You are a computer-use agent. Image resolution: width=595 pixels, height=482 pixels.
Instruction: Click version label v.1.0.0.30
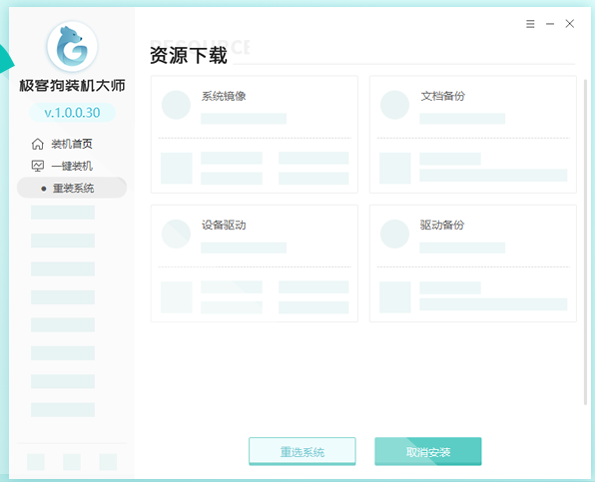click(x=72, y=113)
